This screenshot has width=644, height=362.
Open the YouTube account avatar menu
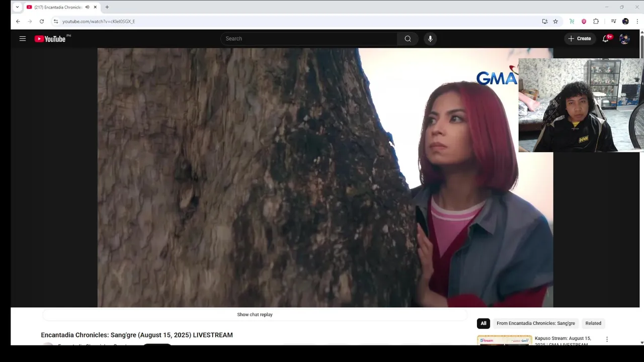[624, 39]
